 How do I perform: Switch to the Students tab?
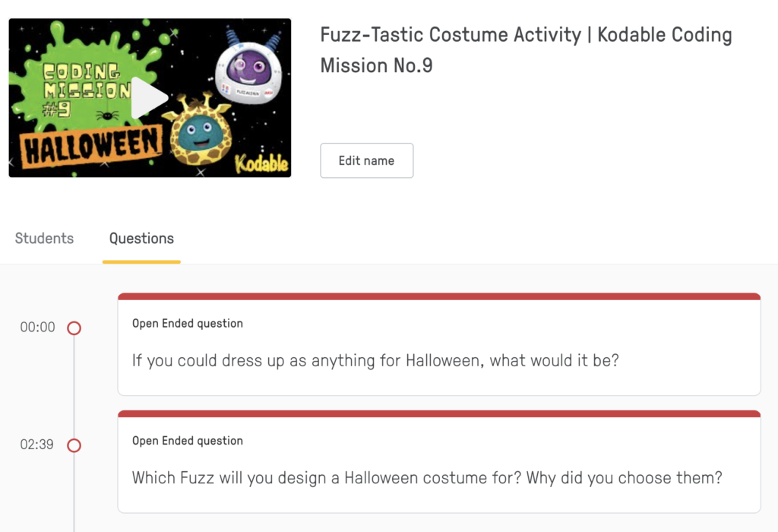[x=44, y=239]
